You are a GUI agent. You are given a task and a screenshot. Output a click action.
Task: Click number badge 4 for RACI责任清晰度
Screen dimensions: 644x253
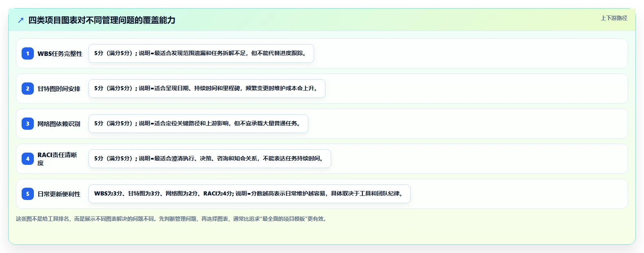28,159
